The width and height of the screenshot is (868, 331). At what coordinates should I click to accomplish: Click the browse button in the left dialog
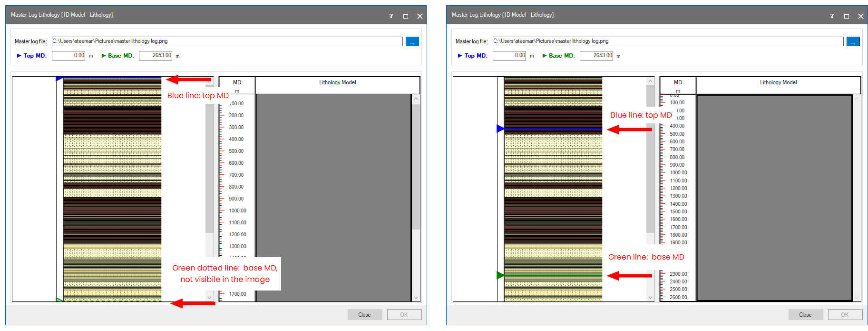pyautogui.click(x=412, y=42)
